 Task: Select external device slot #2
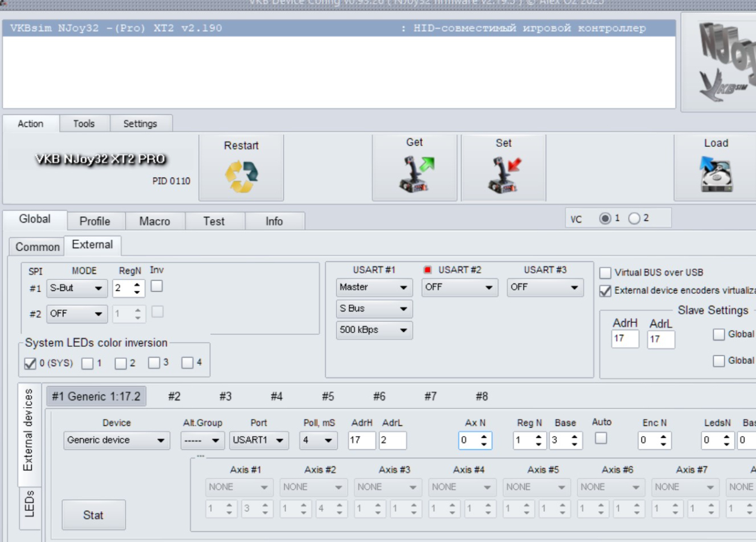[174, 396]
